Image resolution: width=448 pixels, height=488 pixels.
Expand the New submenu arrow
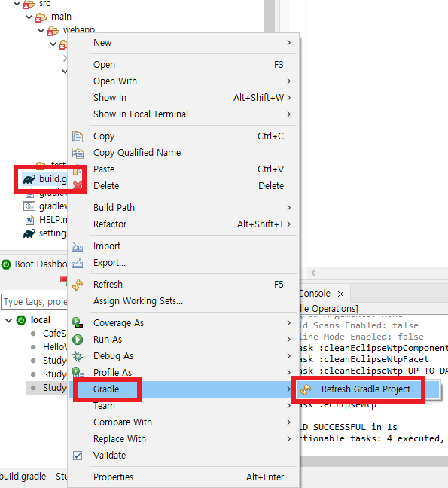288,43
